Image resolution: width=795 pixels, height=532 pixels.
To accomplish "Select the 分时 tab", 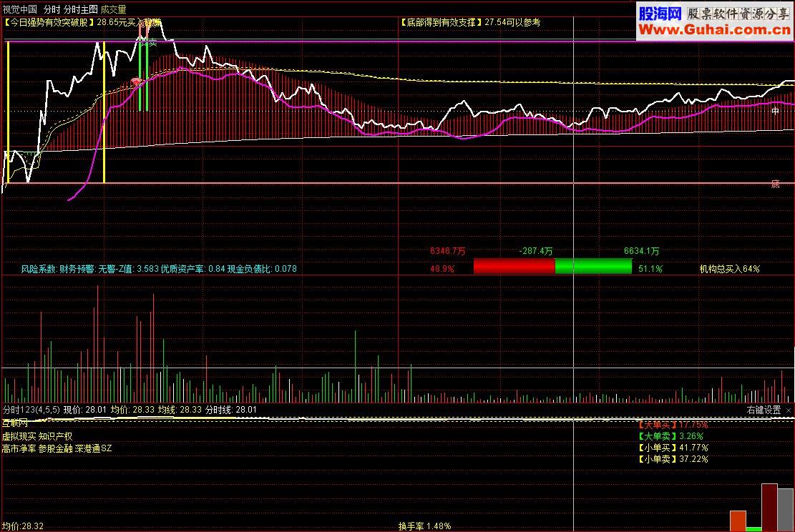I will click(52, 9).
